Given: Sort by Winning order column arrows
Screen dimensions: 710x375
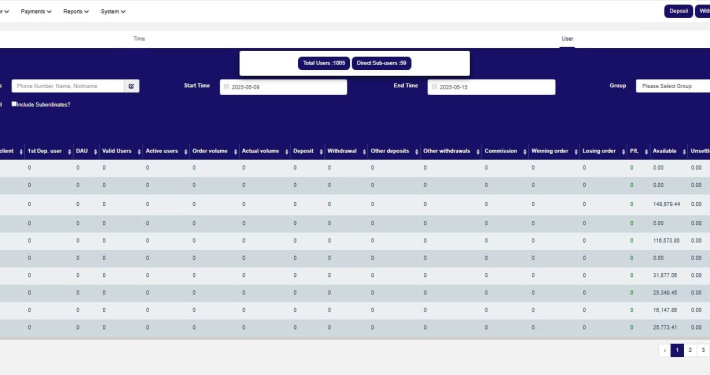Looking at the screenshot, I should click(576, 152).
